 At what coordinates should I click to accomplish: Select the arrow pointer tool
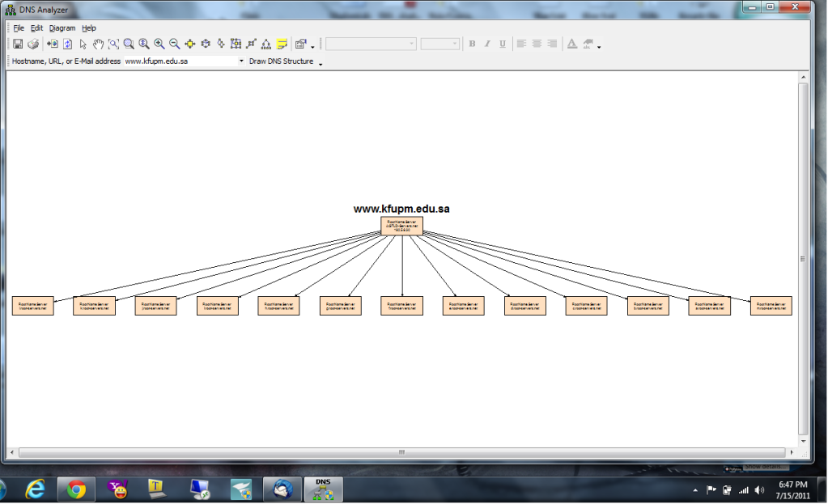click(83, 44)
